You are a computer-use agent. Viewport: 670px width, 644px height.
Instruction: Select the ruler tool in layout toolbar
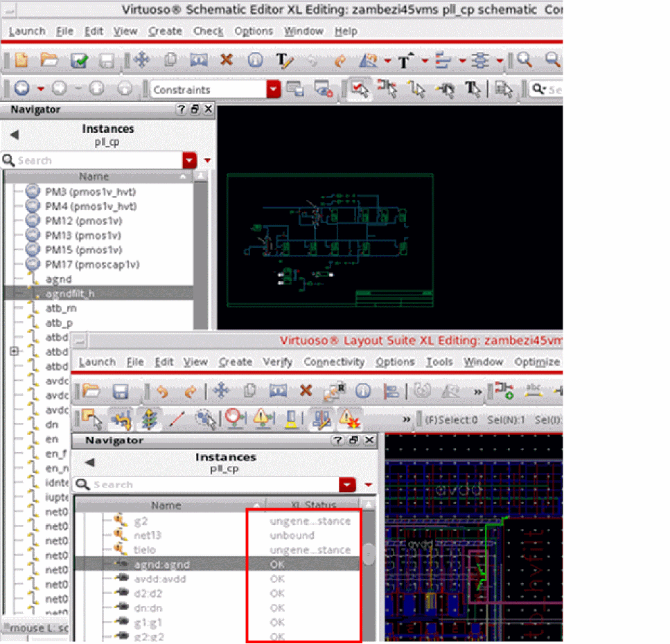(177, 419)
